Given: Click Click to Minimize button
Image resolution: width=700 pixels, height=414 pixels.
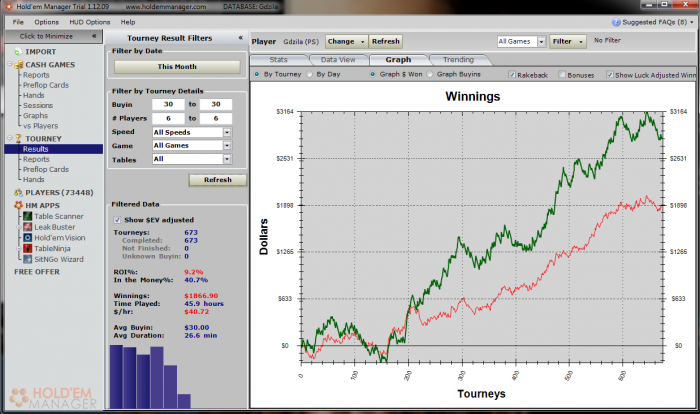Looking at the screenshot, I should pyautogui.click(x=54, y=36).
